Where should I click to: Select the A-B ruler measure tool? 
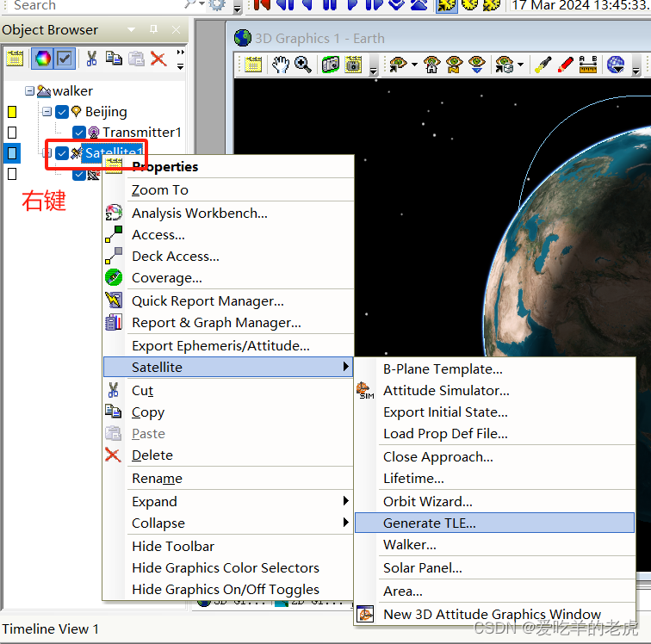pyautogui.click(x=588, y=65)
